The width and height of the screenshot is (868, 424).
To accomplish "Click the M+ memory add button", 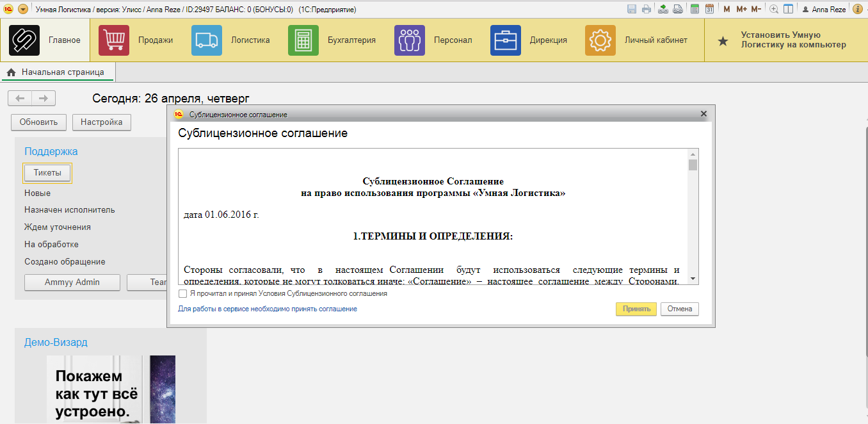I will (x=741, y=9).
